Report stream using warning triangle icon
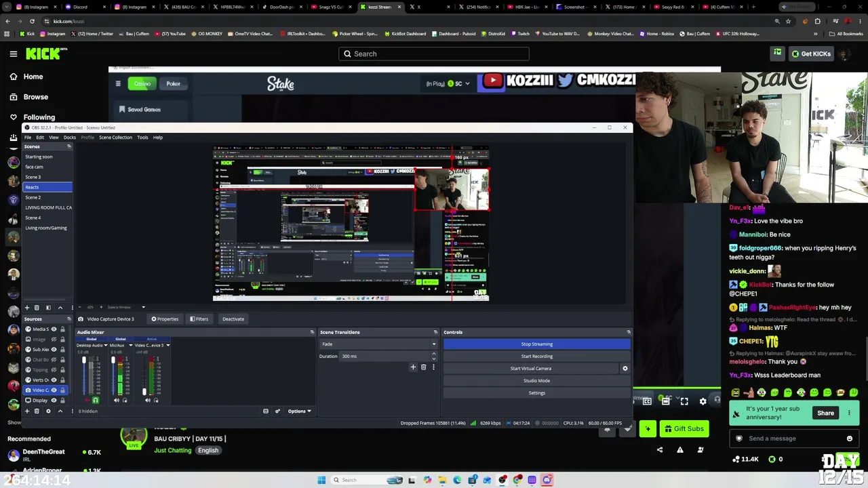The height and width of the screenshot is (488, 868). (x=680, y=449)
